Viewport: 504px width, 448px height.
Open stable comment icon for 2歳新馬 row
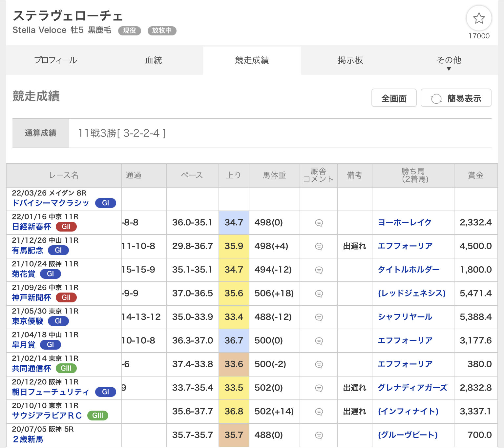319,436
